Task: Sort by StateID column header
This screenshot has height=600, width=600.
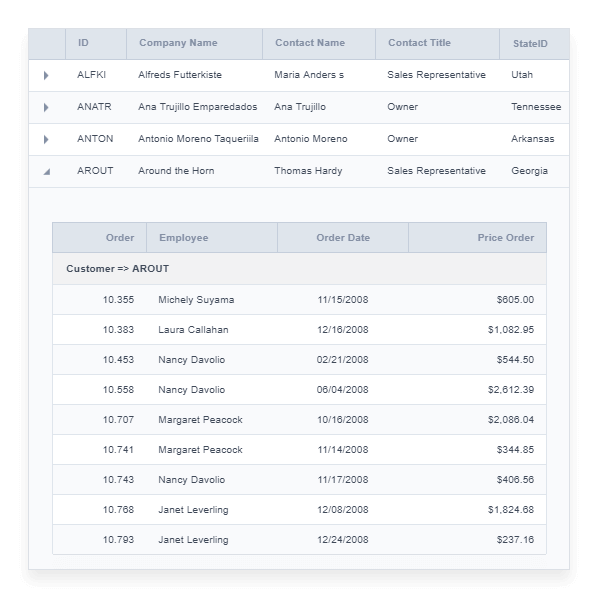Action: click(535, 43)
